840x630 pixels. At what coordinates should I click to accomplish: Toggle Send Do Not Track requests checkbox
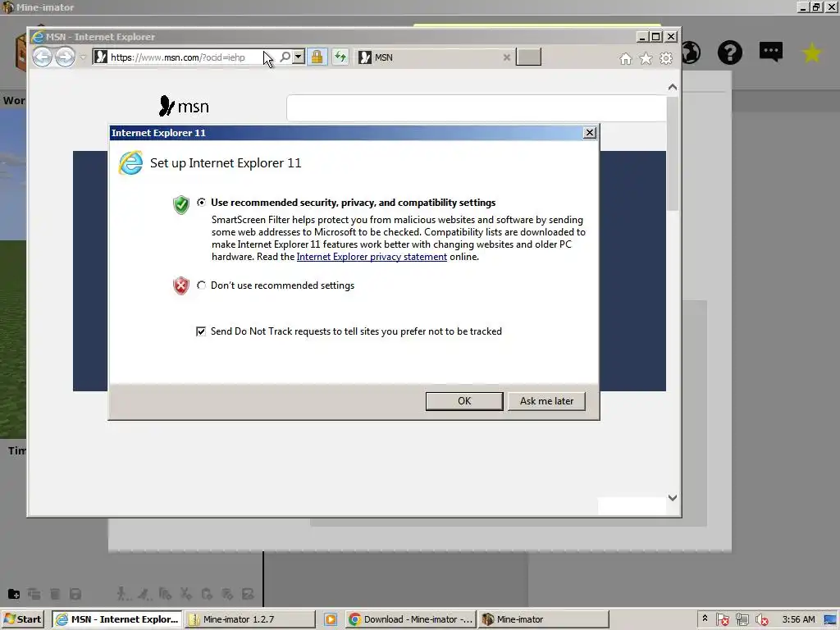[x=201, y=331]
